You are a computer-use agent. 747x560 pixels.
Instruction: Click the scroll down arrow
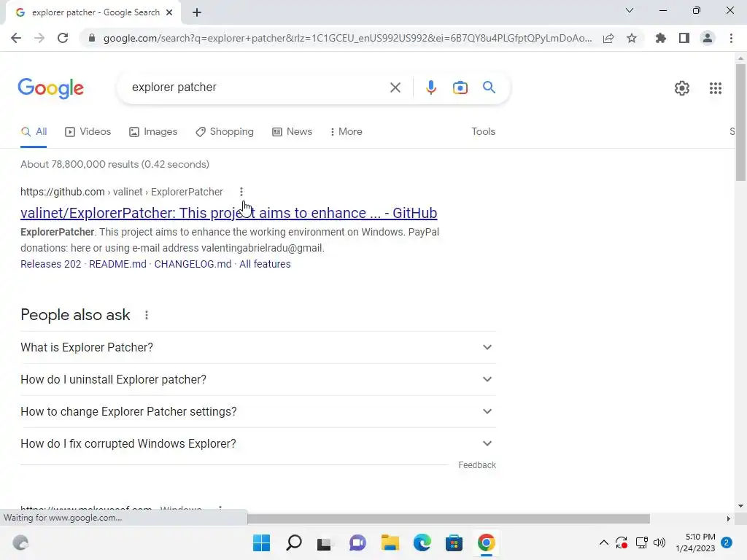tap(740, 506)
